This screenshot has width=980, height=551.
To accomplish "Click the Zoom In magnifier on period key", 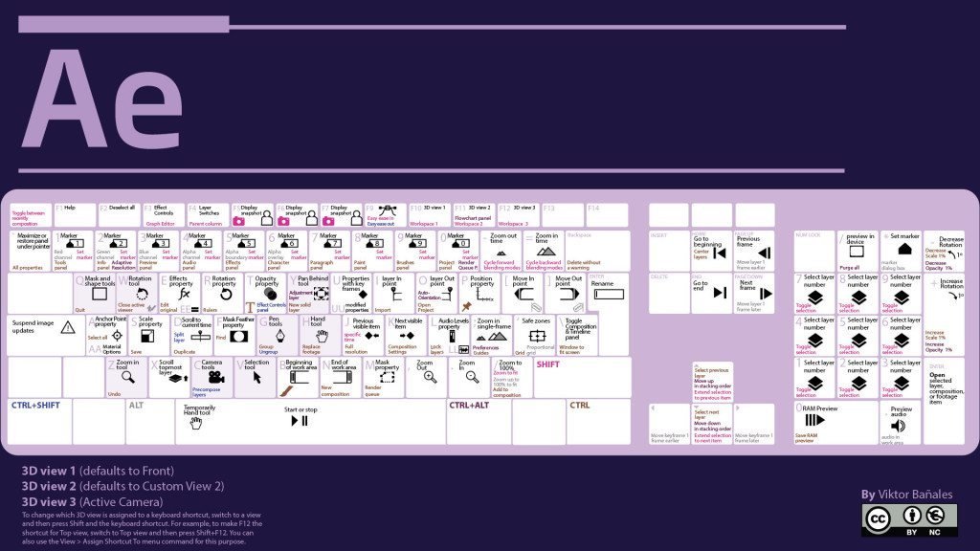I will pos(473,377).
